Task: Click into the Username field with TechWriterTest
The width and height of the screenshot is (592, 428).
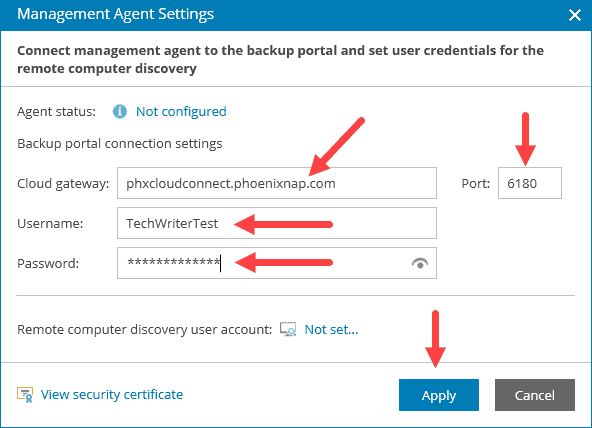Action: [277, 223]
